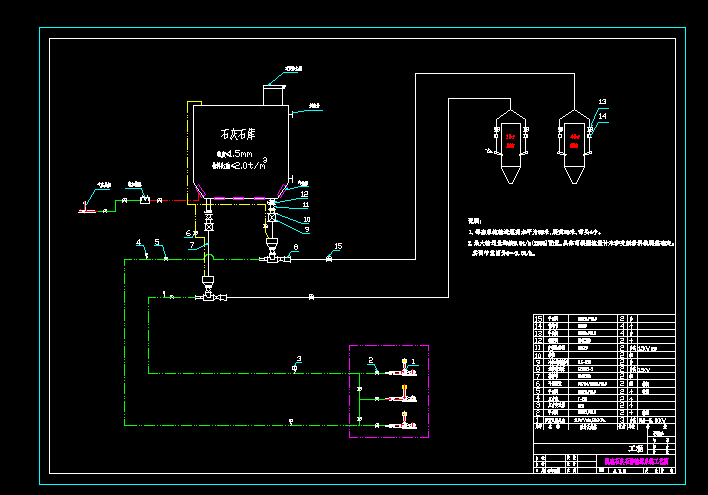Select callout number 12 near silo bottom

pos(304,194)
